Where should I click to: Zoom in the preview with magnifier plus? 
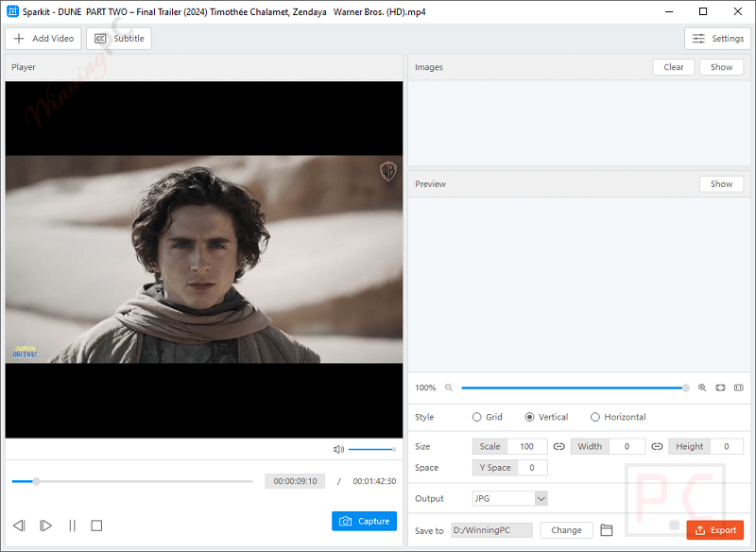tap(702, 388)
